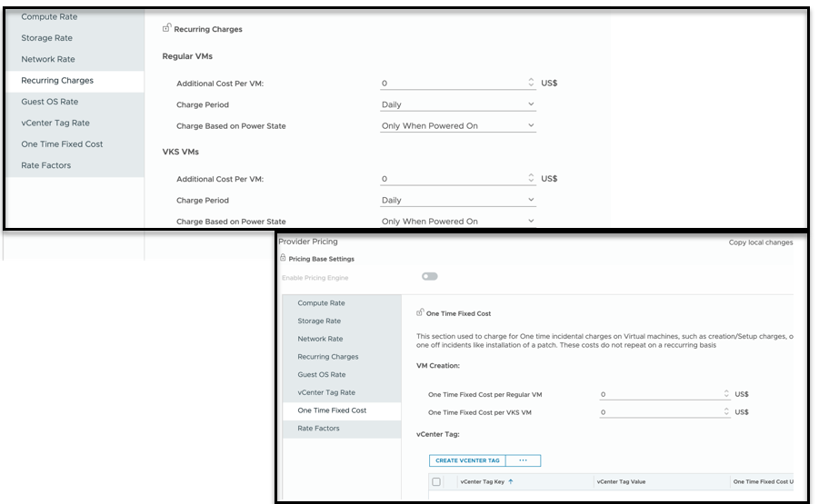The height and width of the screenshot is (504, 819).
Task: Toggle the Enable Pricing Engine switch
Action: 429,277
